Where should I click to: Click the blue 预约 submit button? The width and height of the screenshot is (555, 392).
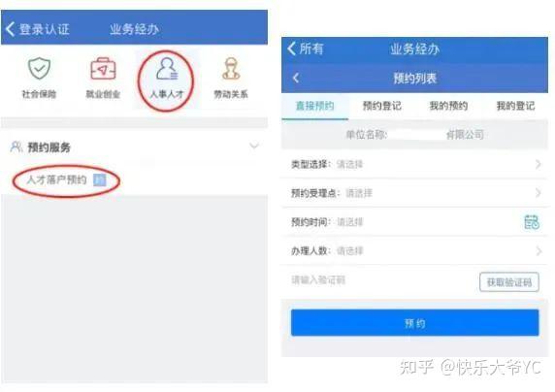pos(415,322)
